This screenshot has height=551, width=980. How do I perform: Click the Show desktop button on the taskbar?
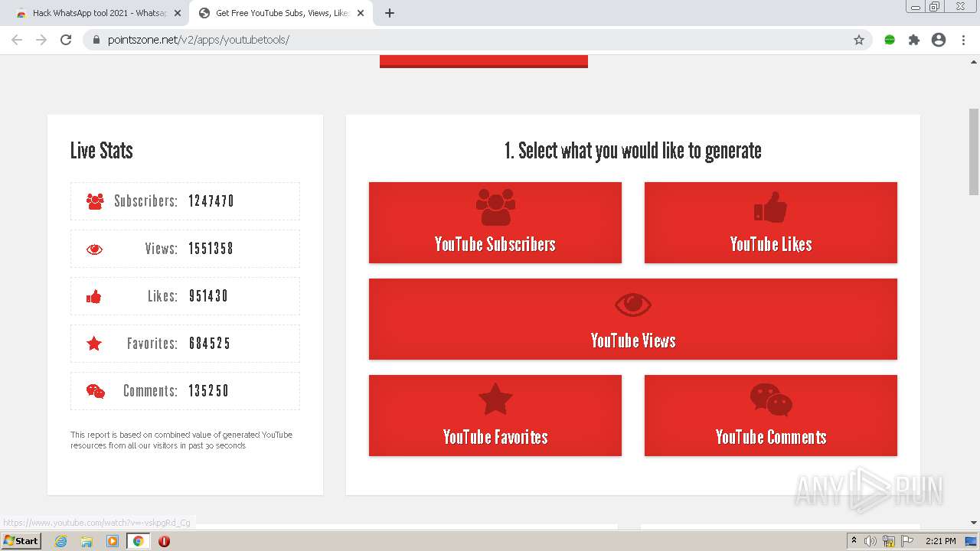click(x=972, y=541)
